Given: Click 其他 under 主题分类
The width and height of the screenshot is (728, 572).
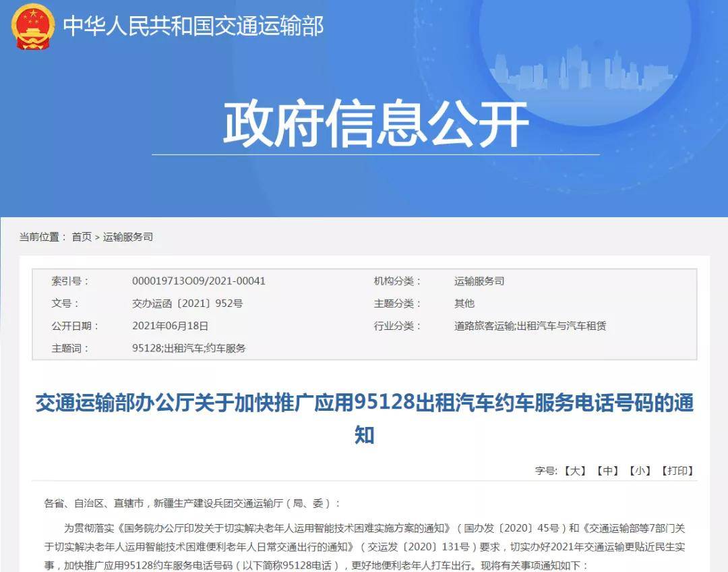Looking at the screenshot, I should click(464, 304).
